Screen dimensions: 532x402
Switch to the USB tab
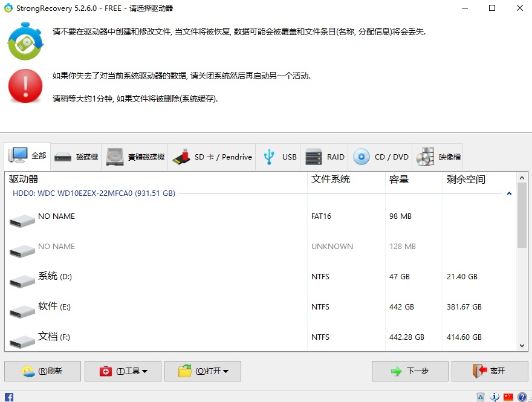click(278, 157)
